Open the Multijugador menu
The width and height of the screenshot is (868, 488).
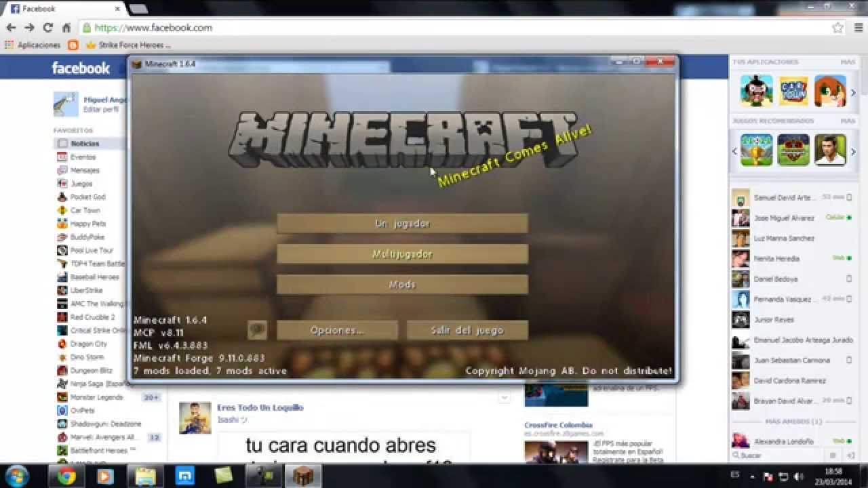click(402, 254)
